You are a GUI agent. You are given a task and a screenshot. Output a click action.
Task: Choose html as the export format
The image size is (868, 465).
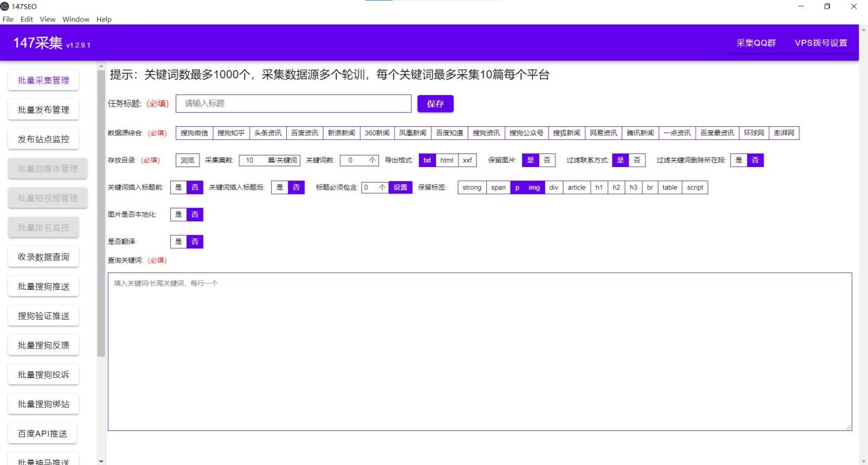(447, 160)
